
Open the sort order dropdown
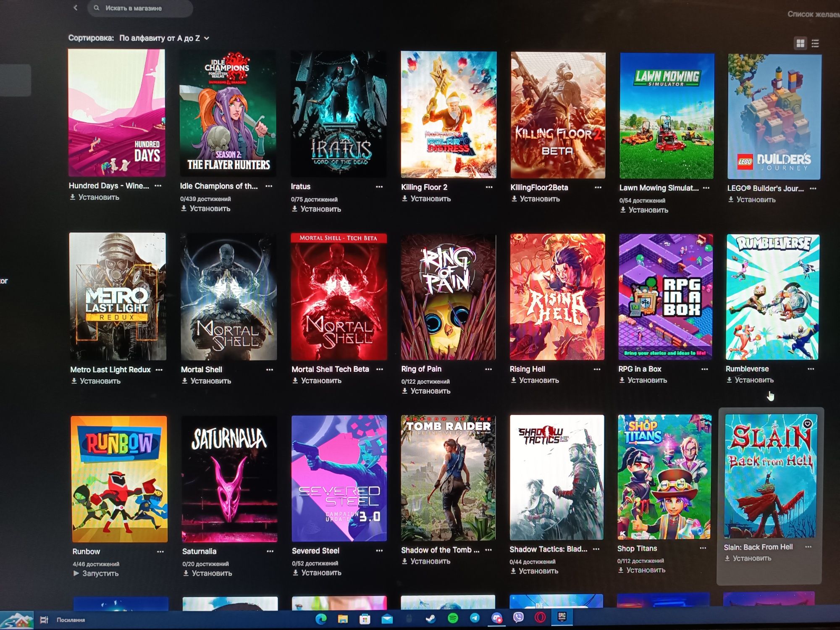164,38
